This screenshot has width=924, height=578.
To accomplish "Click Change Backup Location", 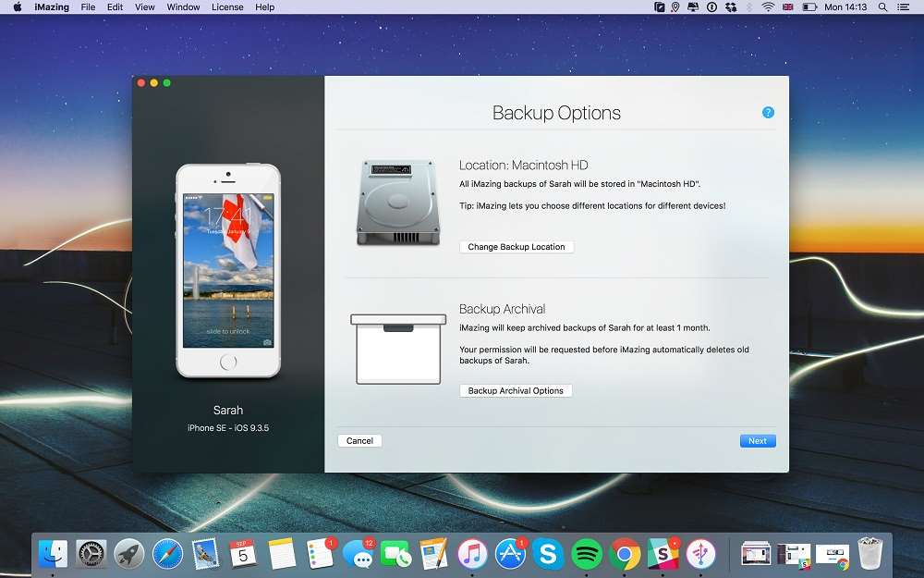I will pyautogui.click(x=516, y=246).
